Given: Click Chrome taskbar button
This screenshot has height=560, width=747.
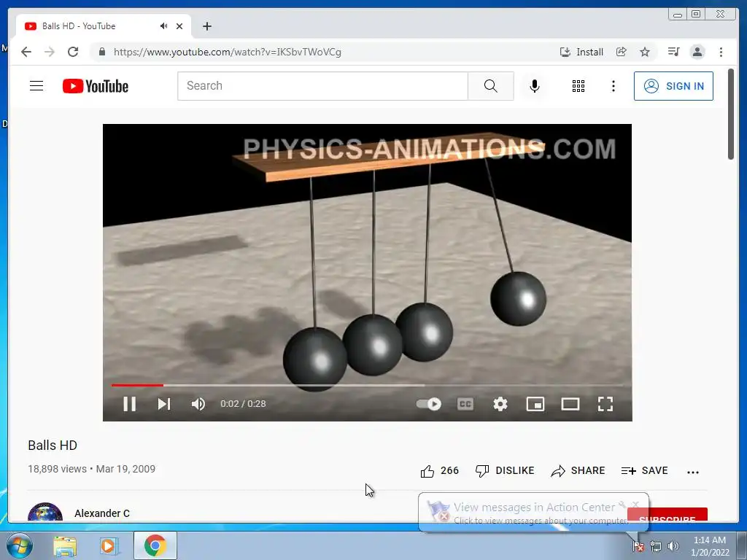Looking at the screenshot, I should click(x=155, y=545).
